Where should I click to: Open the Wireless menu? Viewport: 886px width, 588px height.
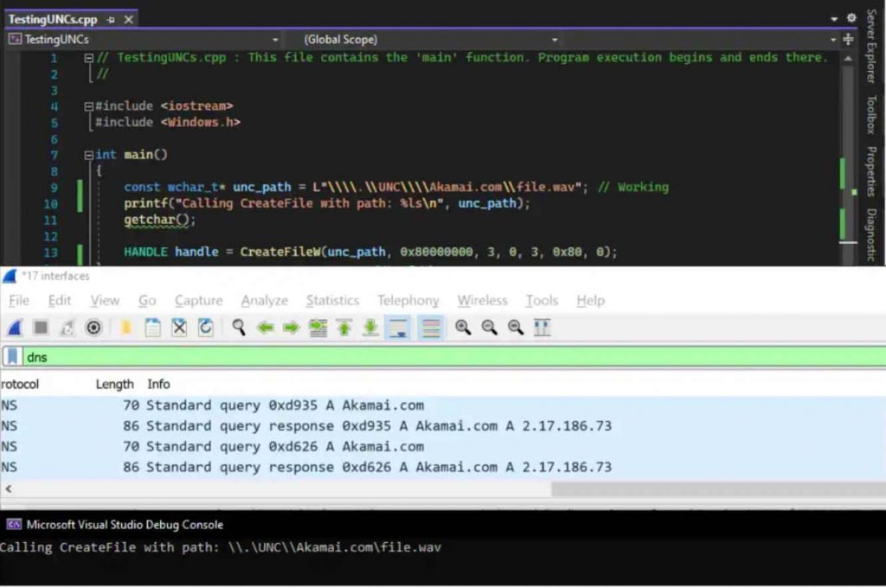coord(482,301)
